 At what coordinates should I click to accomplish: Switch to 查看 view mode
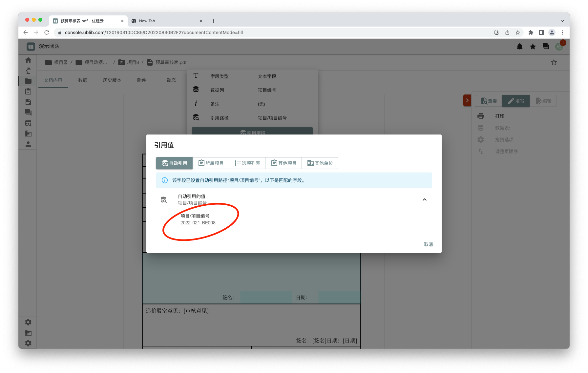[489, 101]
